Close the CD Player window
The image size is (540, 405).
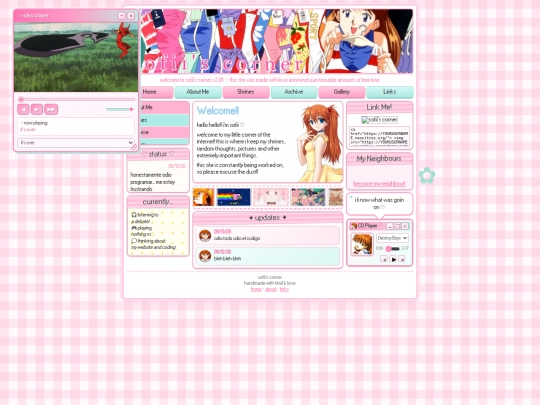pos(405,226)
